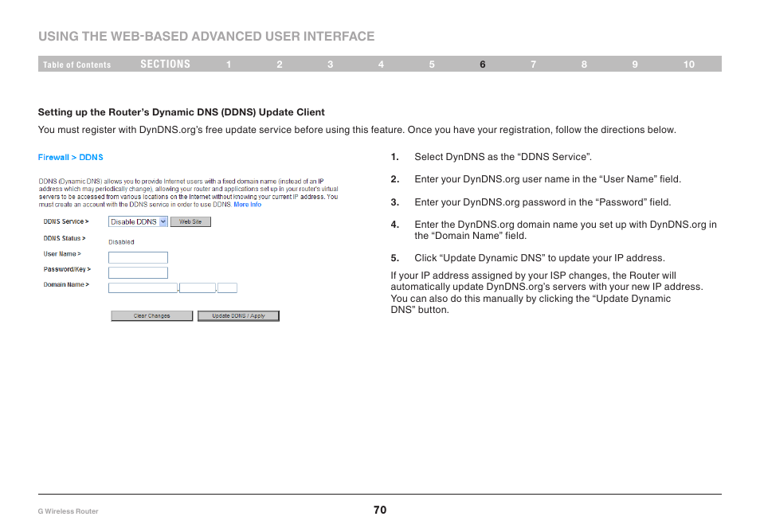Click the third Domain Name field
The image size is (760, 532).
tap(227, 288)
